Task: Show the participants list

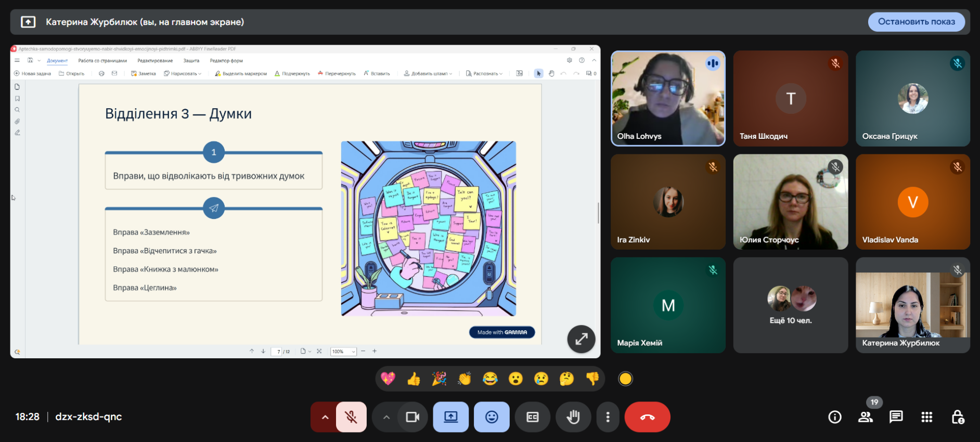Action: 866,417
